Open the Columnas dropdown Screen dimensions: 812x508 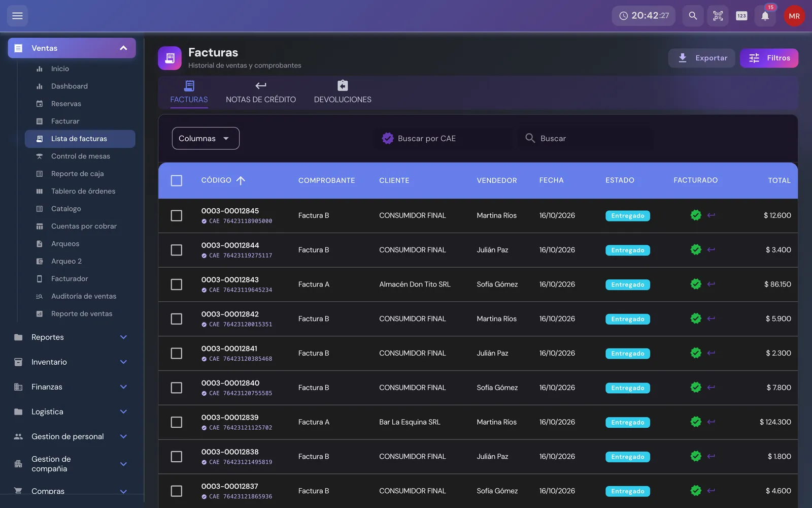tap(206, 138)
